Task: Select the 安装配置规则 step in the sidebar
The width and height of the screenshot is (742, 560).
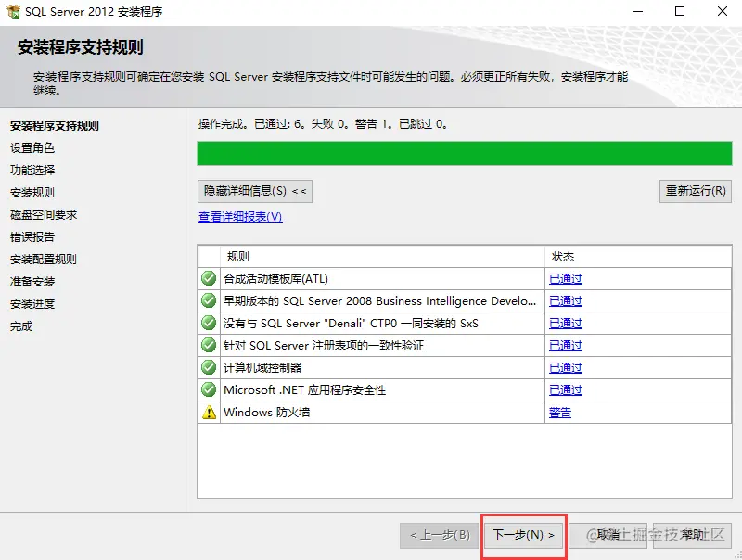Action: coord(43,259)
